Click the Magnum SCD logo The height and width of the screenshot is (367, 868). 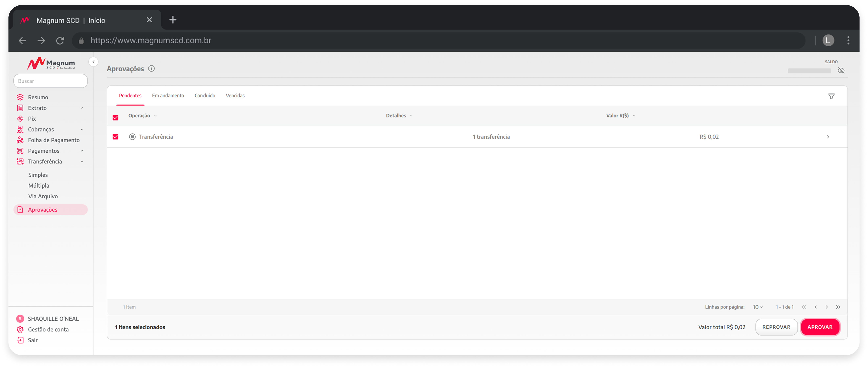coord(50,63)
